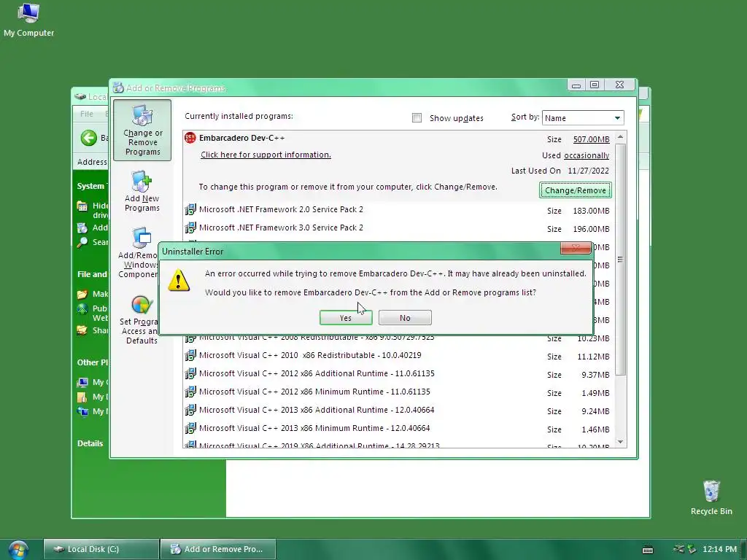Toggle the Show updates checkbox

point(417,117)
